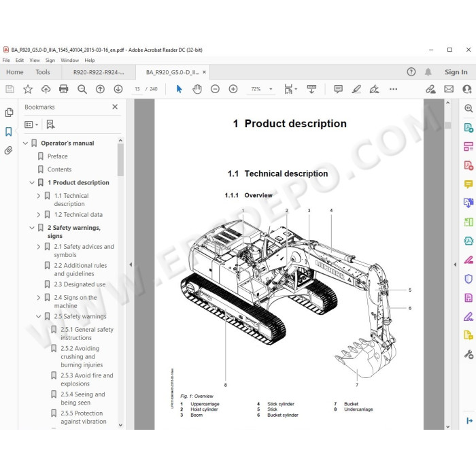Go to previous page arrow
476x476 pixels.
click(x=100, y=89)
